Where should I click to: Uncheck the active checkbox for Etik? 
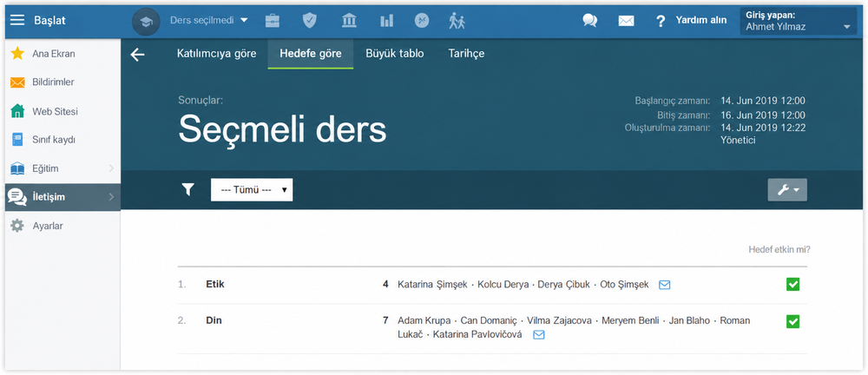[792, 284]
